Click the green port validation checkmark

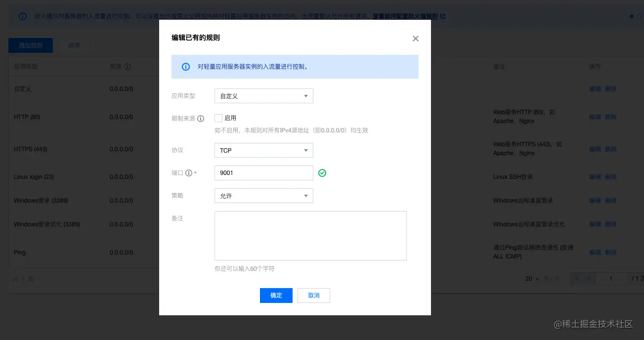pyautogui.click(x=322, y=173)
